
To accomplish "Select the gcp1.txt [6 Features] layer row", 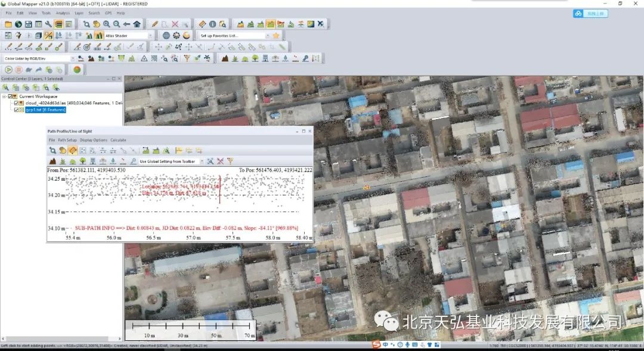I will point(45,110).
